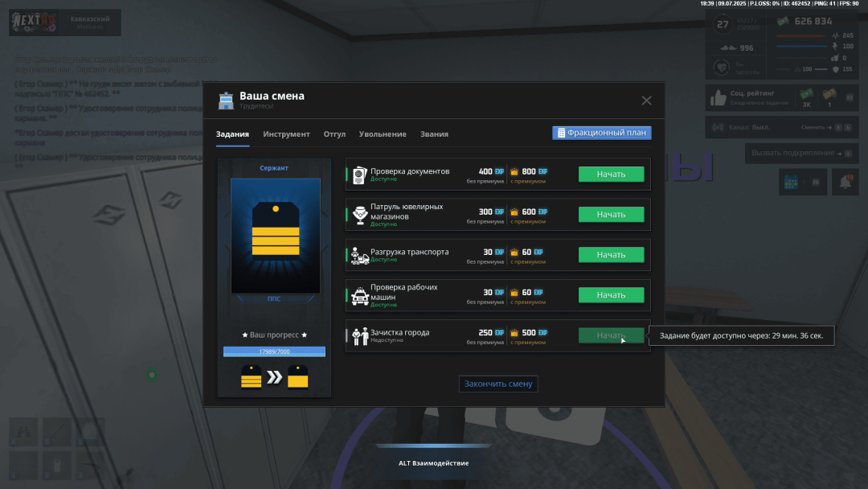The height and width of the screenshot is (489, 868).
Task: Click the Ваша смена title text
Action: 272,96
